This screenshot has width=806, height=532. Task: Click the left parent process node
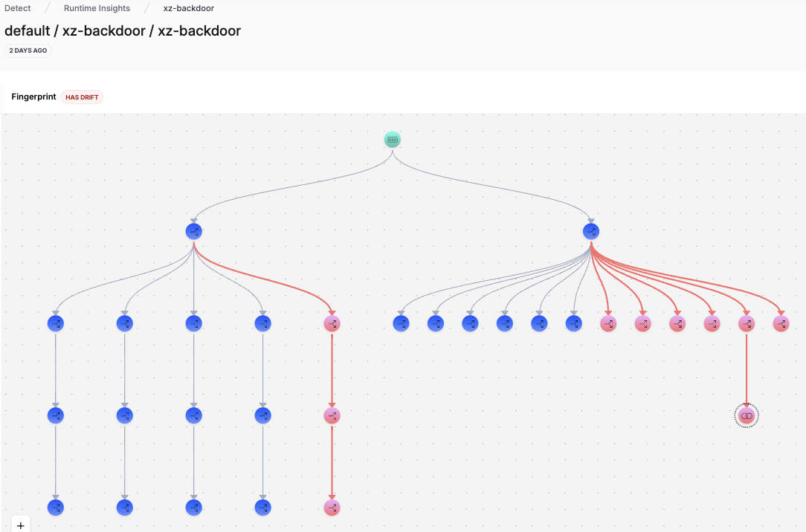(193, 231)
